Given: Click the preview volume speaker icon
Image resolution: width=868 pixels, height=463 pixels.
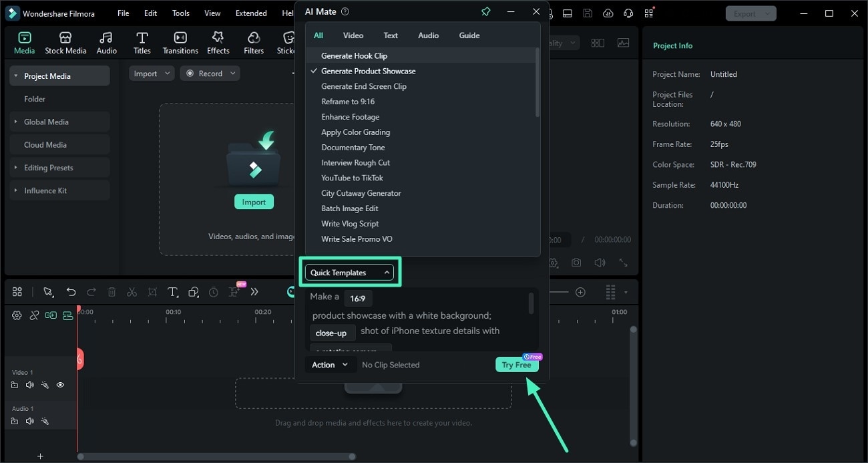Looking at the screenshot, I should tap(600, 263).
